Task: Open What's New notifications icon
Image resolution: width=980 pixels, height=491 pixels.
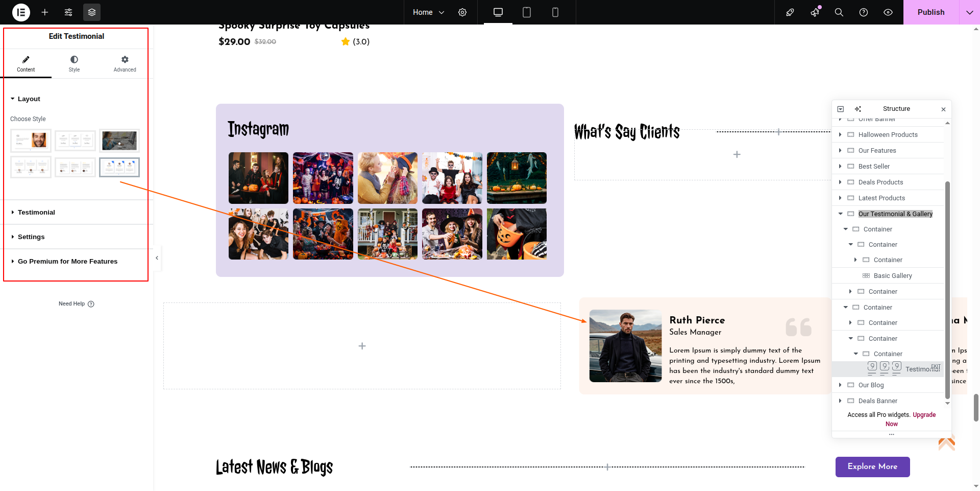Action: [815, 12]
